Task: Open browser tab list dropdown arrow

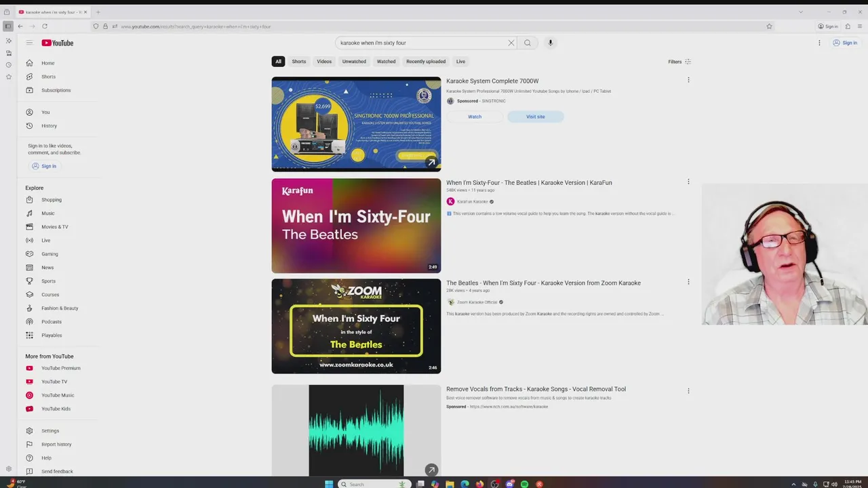Action: pos(801,12)
